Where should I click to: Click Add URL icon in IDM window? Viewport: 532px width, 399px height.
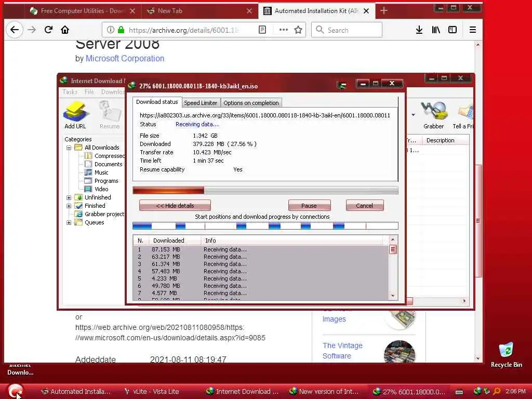(75, 115)
